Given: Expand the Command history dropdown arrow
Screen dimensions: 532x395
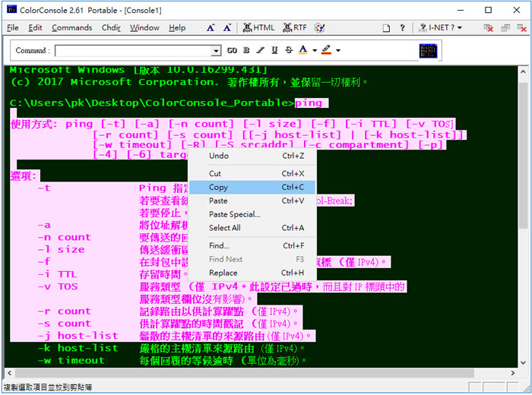Looking at the screenshot, I should (216, 51).
